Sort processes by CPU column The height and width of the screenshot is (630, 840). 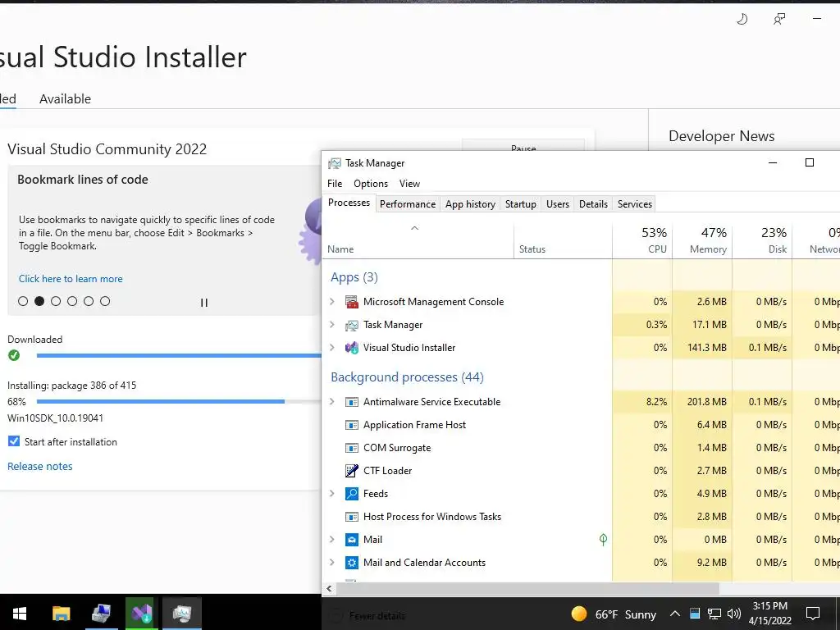[x=642, y=240]
